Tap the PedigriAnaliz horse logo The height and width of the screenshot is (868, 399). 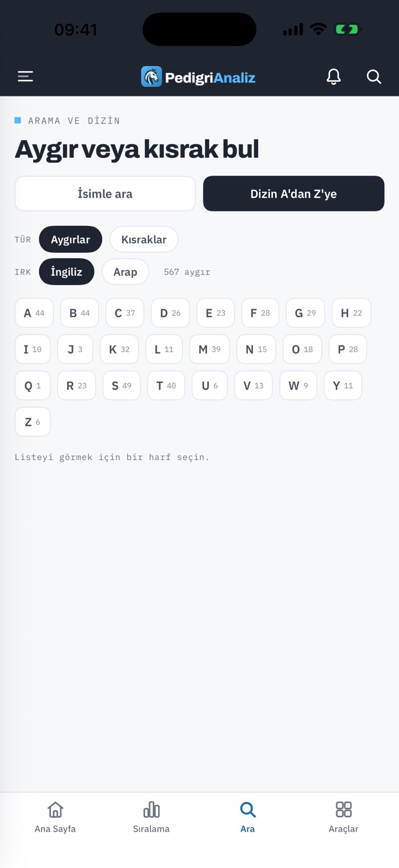point(151,77)
